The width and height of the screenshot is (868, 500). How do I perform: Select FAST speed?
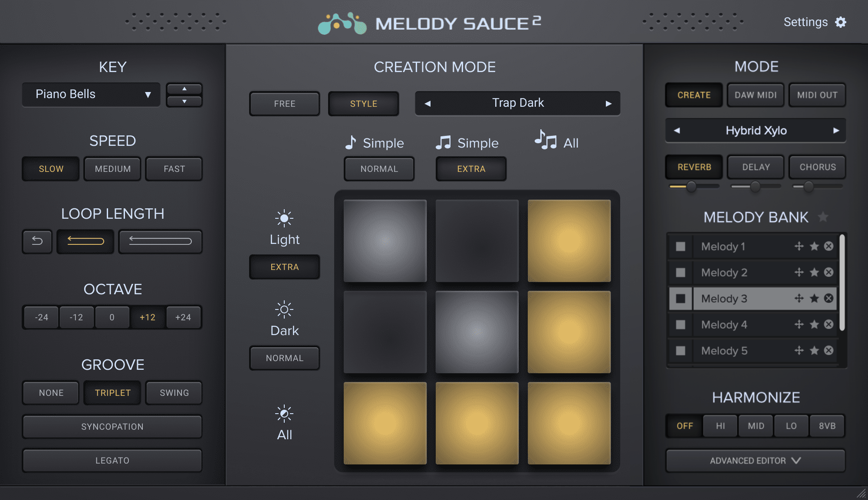(x=174, y=169)
